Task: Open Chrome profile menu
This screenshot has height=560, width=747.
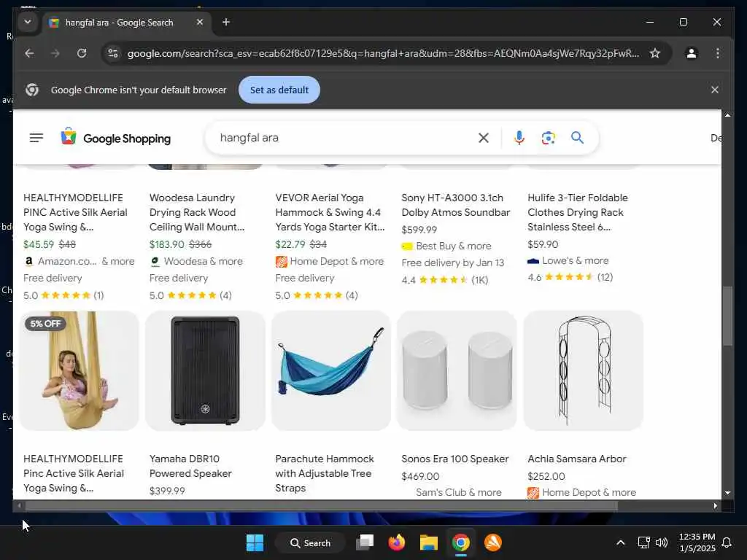Action: tap(692, 53)
